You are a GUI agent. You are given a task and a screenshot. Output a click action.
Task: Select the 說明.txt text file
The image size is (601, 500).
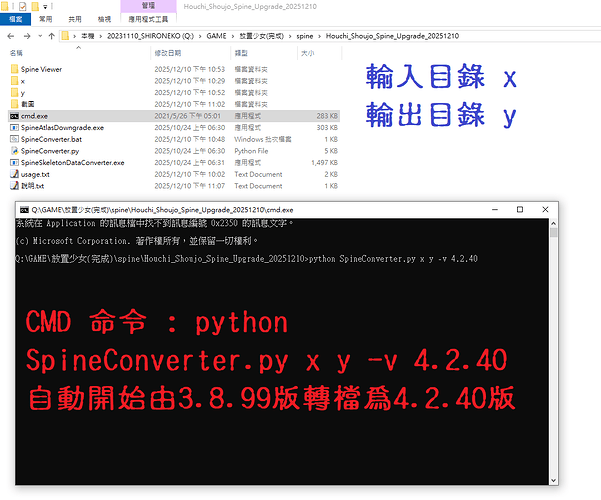[x=34, y=186]
